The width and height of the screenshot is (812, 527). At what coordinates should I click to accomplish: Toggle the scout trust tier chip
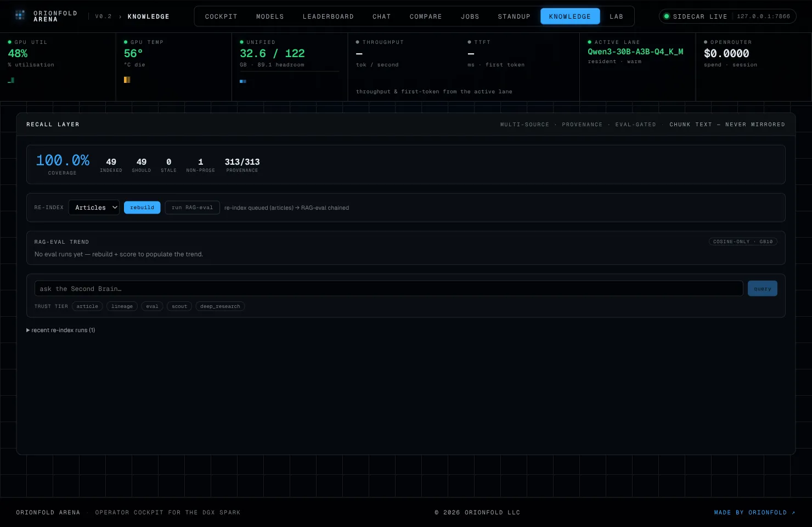pos(179,306)
